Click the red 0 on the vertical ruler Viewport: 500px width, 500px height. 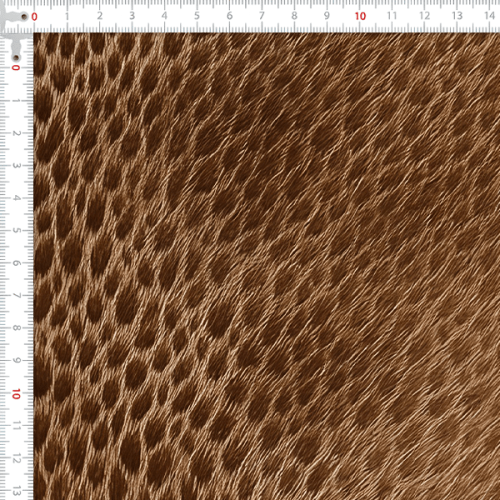point(16,68)
